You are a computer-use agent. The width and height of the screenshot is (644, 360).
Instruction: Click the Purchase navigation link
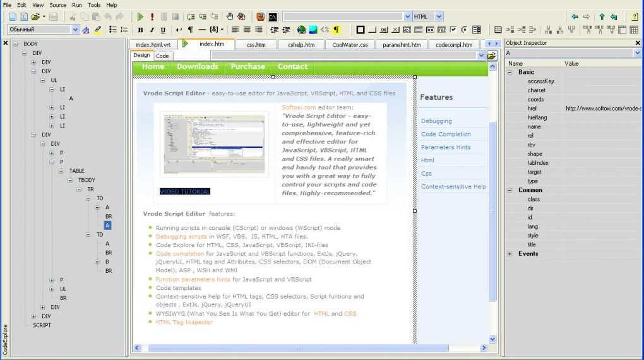pos(247,66)
